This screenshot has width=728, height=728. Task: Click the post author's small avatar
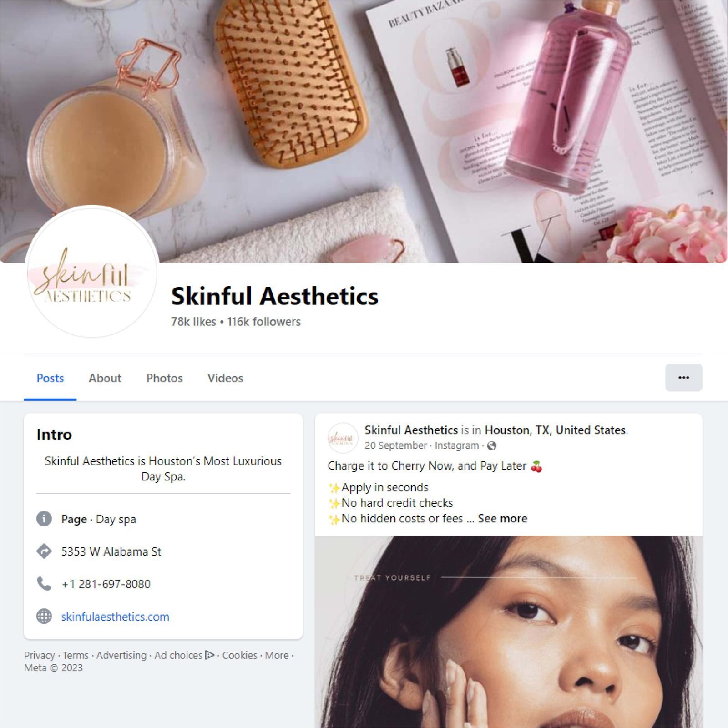343,438
